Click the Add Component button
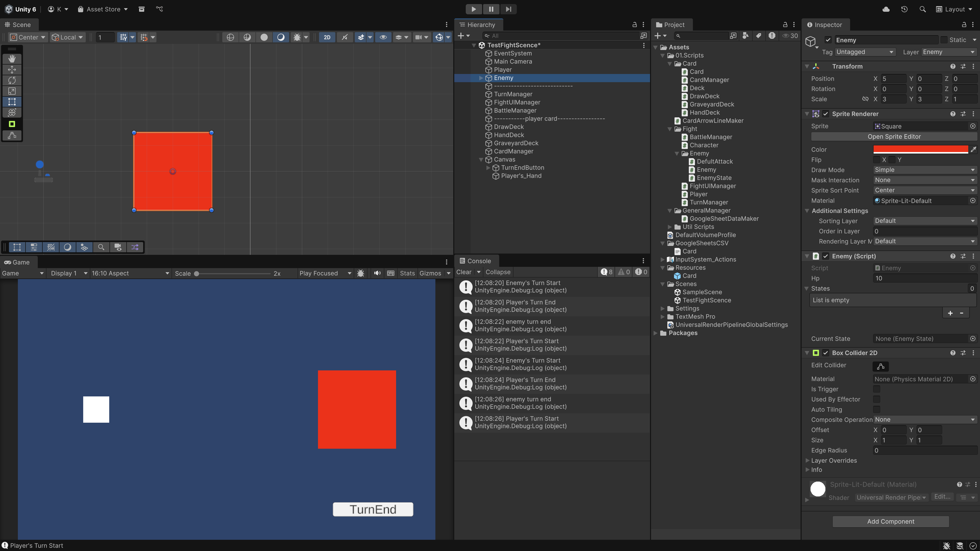980x551 pixels. coord(891,521)
